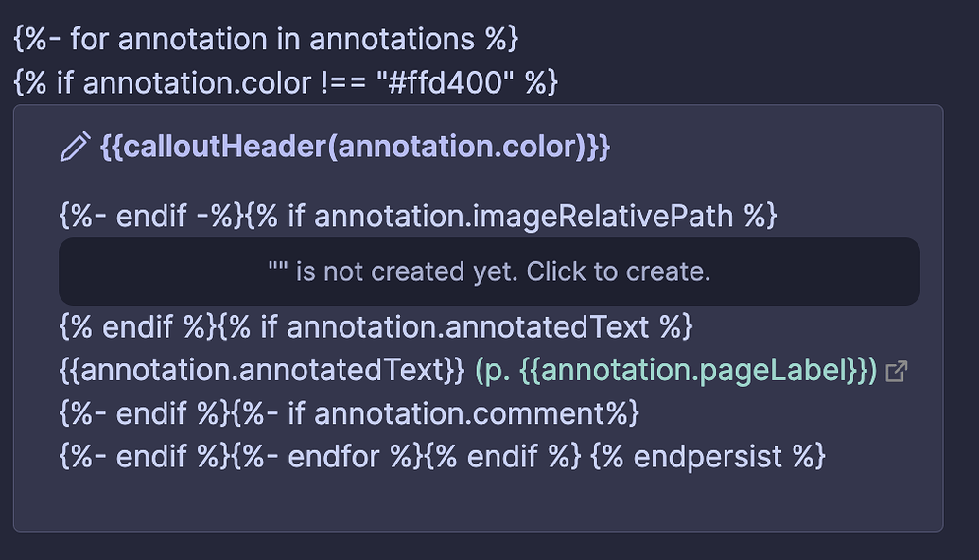This screenshot has width=979, height=560.
Task: Click the pencil callout icon
Action: coord(76,147)
